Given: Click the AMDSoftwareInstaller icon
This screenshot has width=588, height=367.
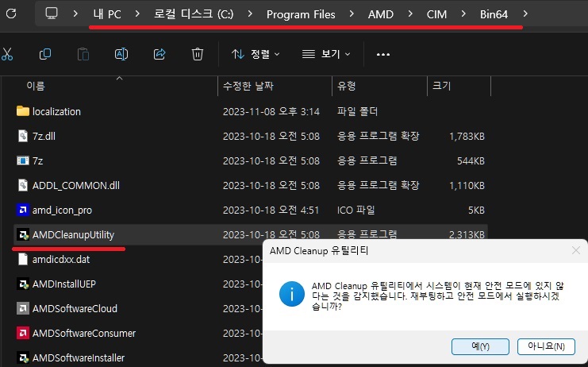Looking at the screenshot, I should [x=23, y=358].
